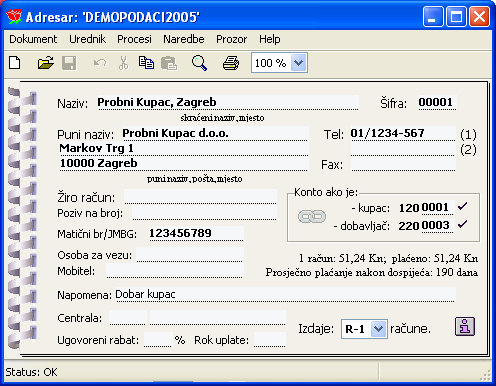
Task: Click the Ugovoreni rabat percent field
Action: tap(158, 340)
